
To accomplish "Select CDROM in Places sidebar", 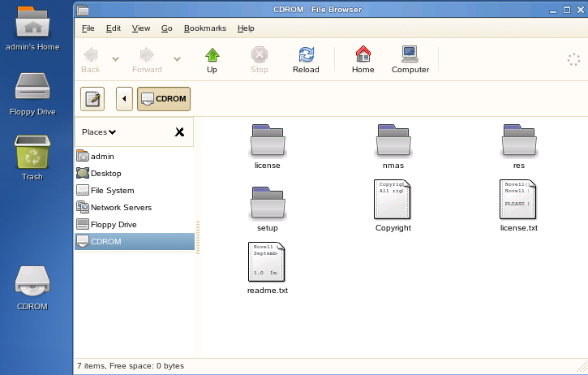I will point(135,241).
